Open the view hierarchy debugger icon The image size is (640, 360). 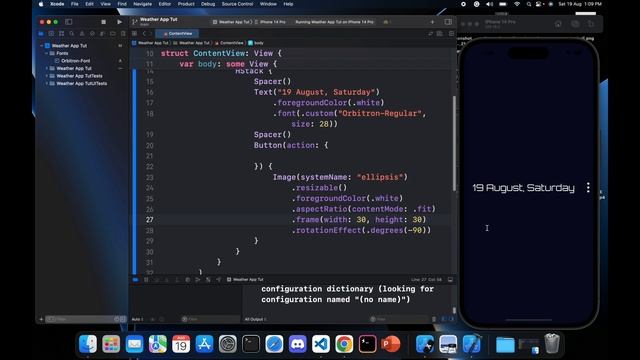coord(187,280)
